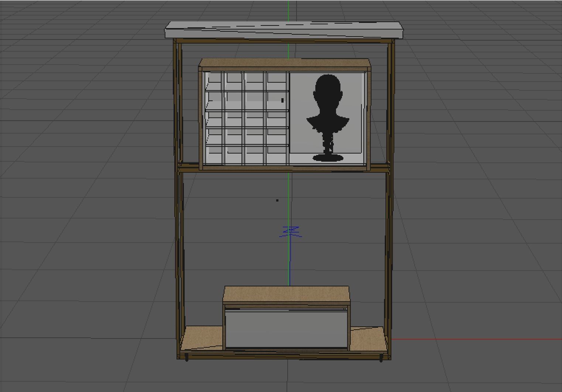The height and width of the screenshot is (392, 562).
Task: Select the left black foot of the frame
Action: point(186,357)
